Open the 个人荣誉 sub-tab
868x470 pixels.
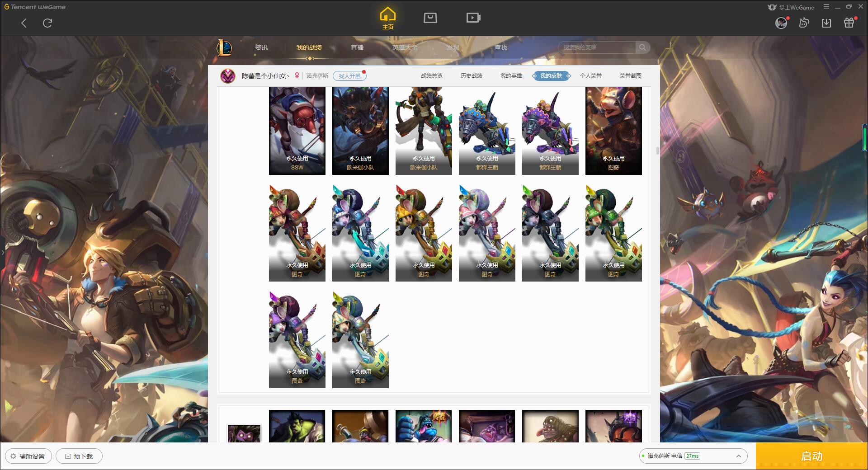click(591, 76)
